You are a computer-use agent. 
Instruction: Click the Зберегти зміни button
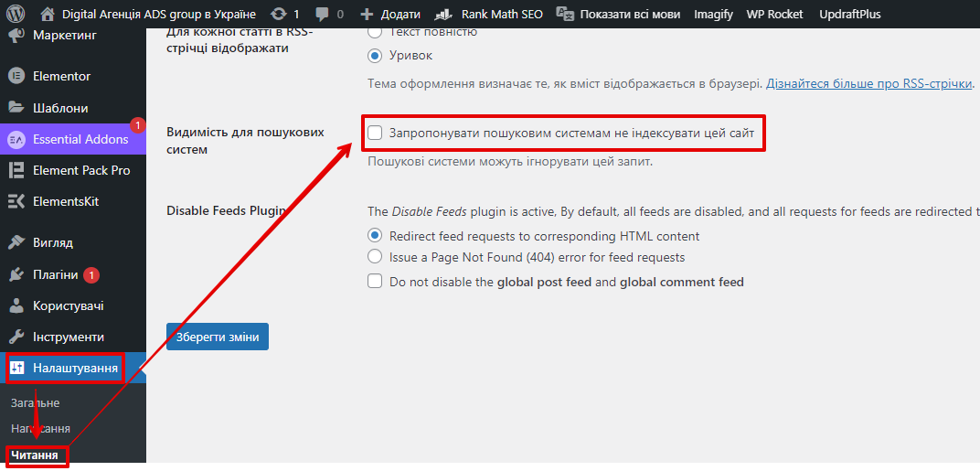(x=218, y=337)
